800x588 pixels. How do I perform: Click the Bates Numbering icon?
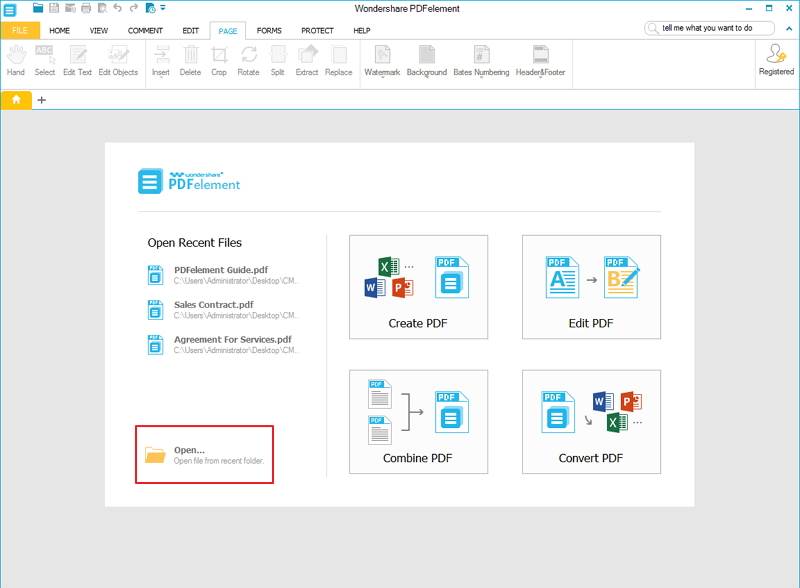click(x=483, y=62)
